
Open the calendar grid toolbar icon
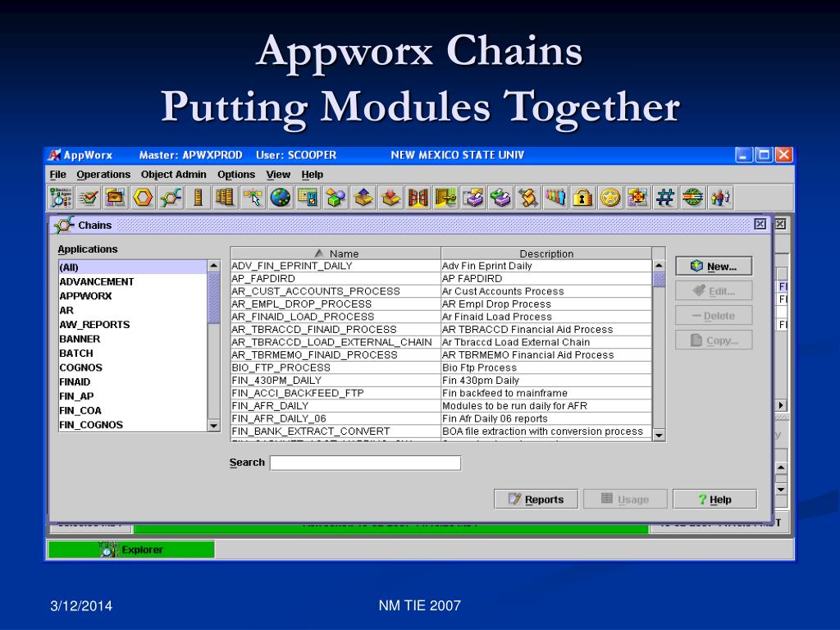pyautogui.click(x=308, y=198)
